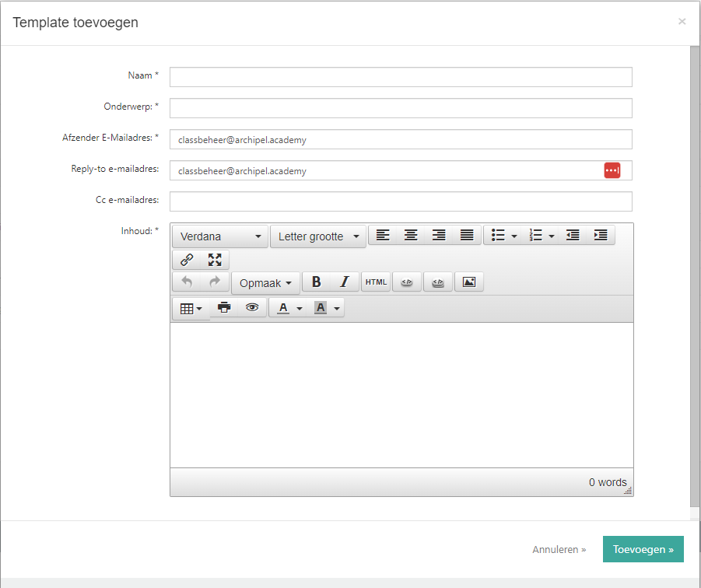Open the text color picker arrow
This screenshot has height=588, width=701.
point(300,309)
